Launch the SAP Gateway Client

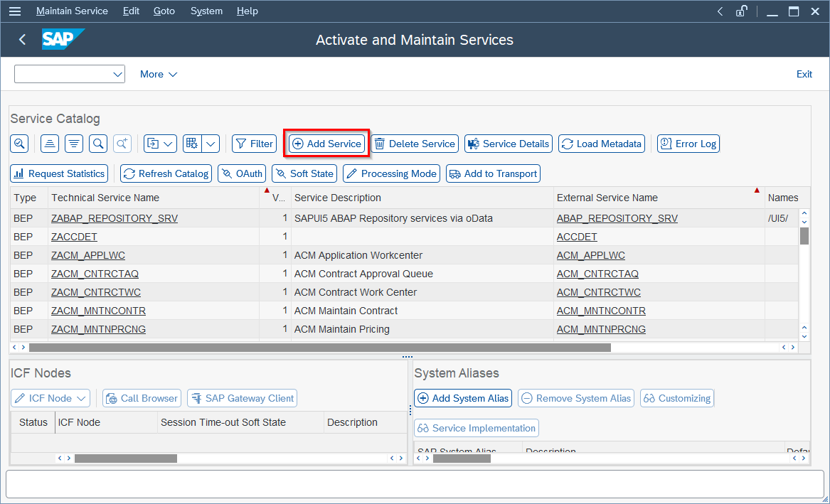pos(242,398)
